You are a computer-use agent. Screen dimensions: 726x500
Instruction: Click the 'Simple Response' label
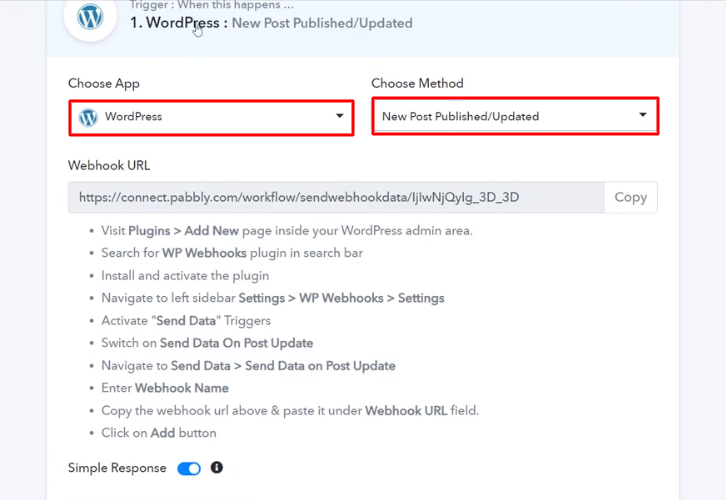point(117,468)
